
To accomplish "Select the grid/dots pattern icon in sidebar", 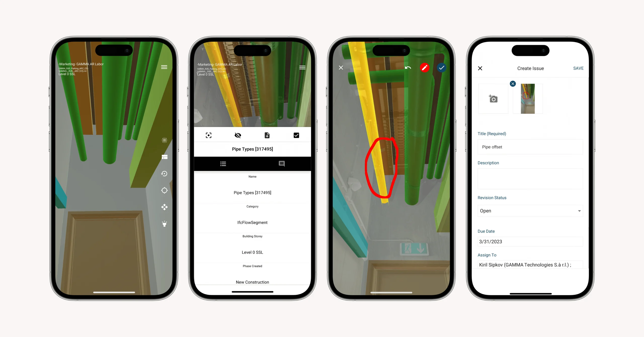I will click(x=165, y=140).
